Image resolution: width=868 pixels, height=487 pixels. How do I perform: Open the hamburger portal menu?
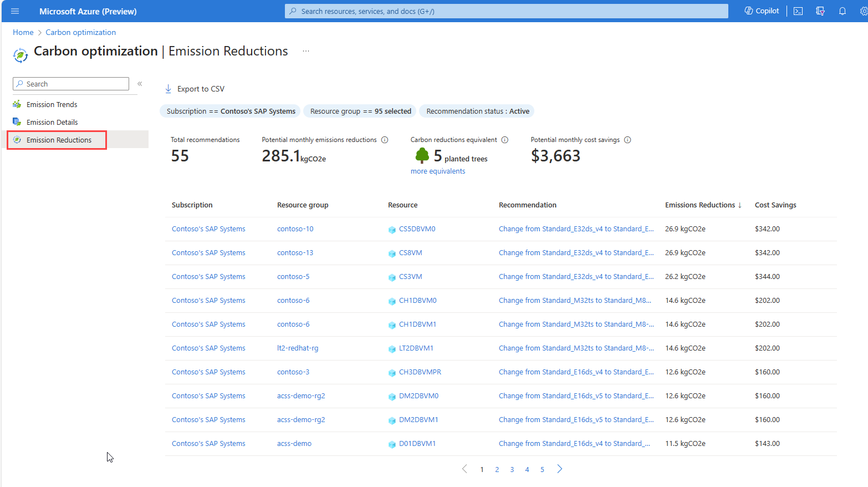click(x=15, y=11)
